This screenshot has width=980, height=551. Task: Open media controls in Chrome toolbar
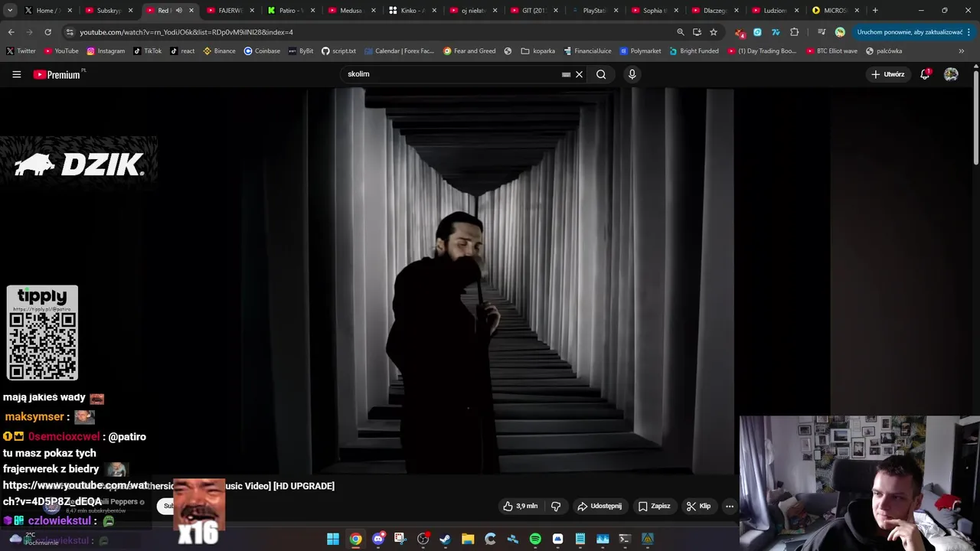[x=822, y=32]
